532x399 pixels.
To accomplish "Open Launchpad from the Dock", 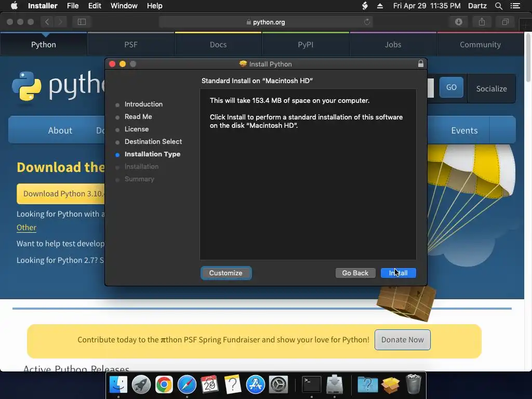I will point(141,385).
